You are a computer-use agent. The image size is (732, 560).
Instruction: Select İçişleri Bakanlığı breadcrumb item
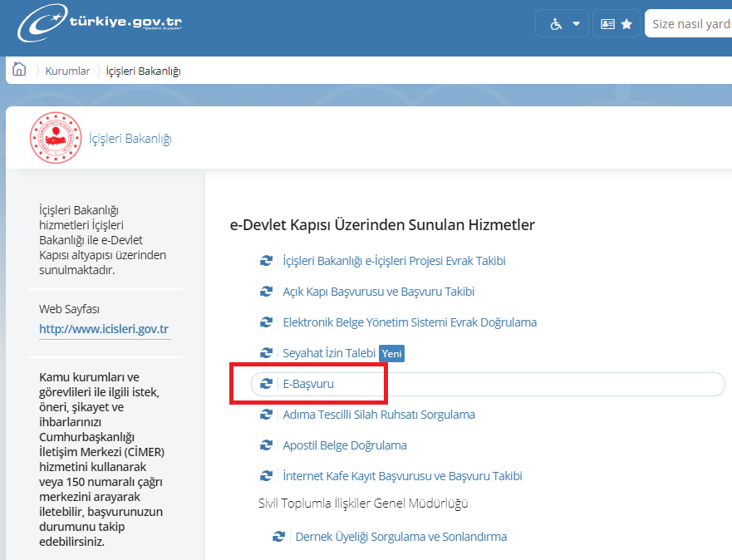[143, 71]
